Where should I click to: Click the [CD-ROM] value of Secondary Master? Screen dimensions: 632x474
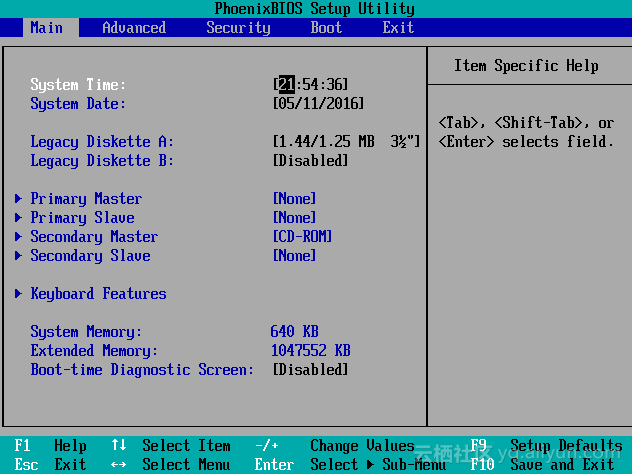point(302,236)
